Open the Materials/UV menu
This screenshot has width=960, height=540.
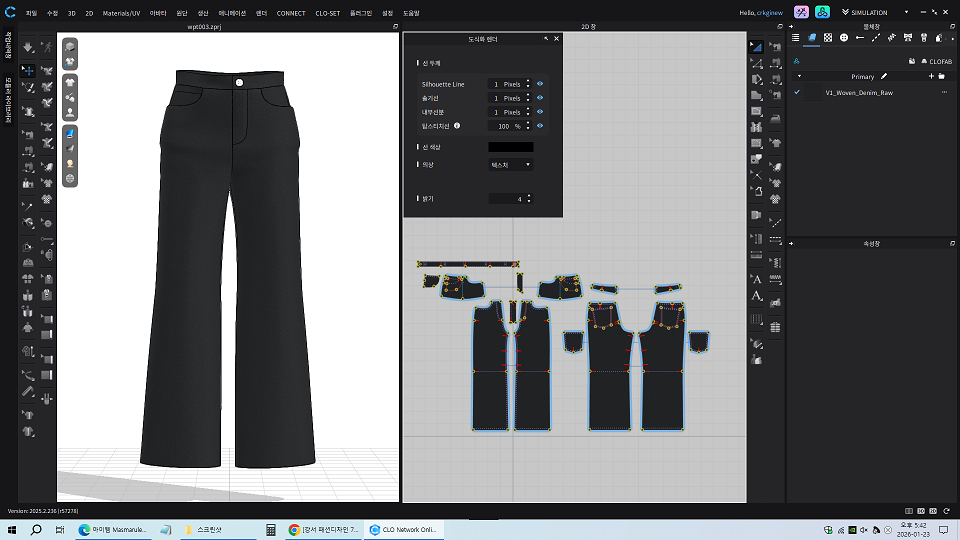121,13
